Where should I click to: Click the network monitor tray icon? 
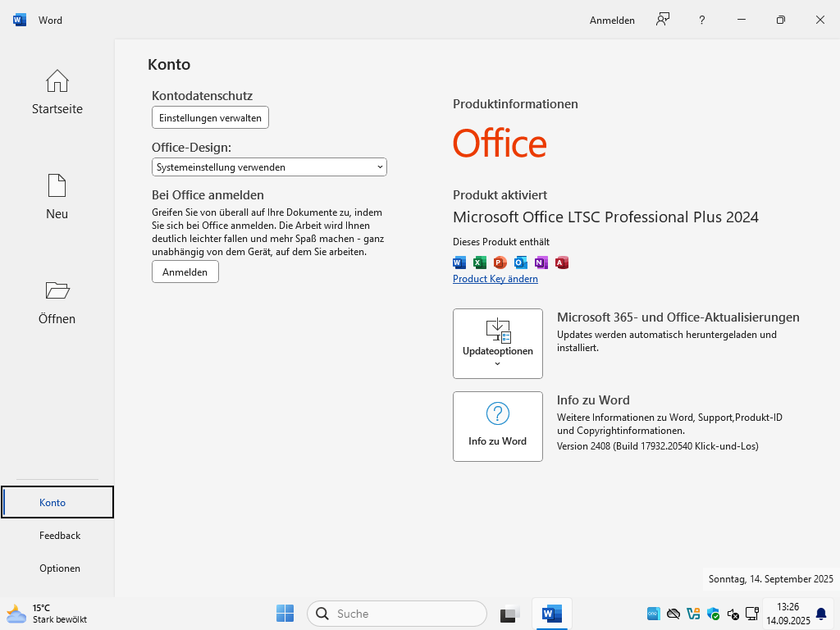coord(752,614)
